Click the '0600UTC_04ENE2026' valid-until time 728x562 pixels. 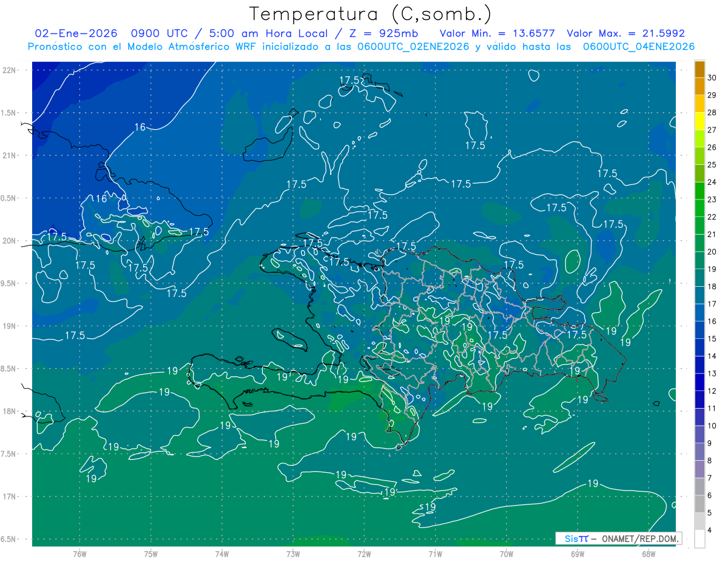tap(638, 47)
